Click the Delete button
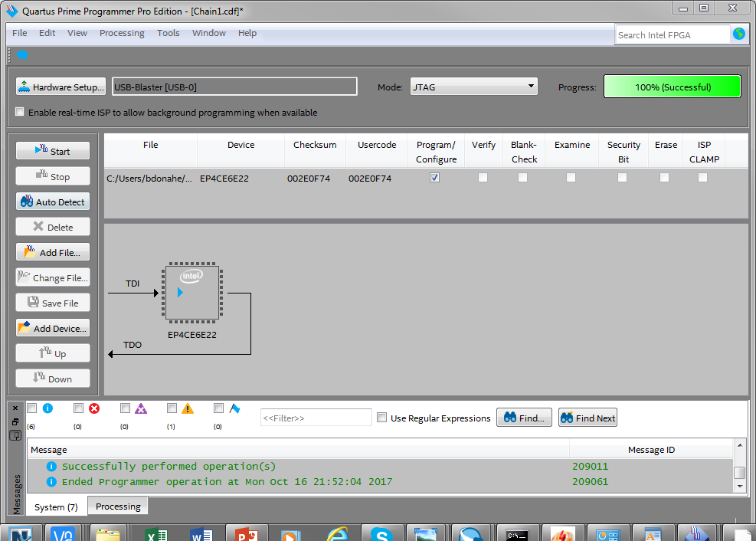756x541 pixels. 53,227
